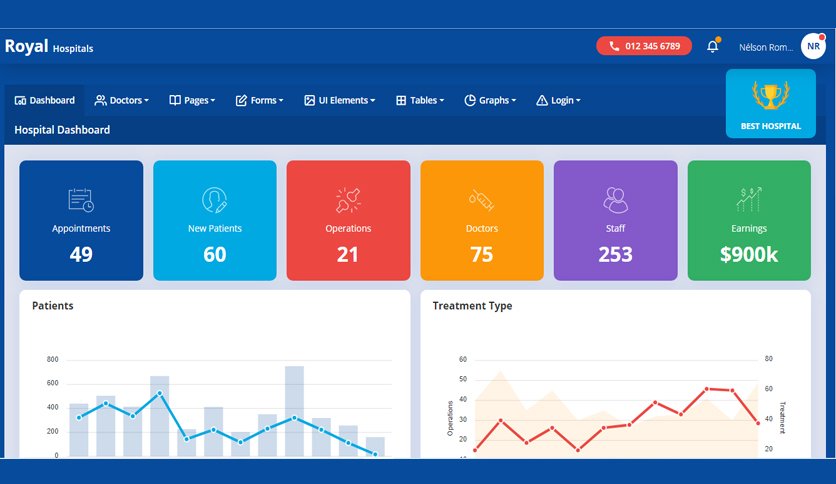The height and width of the screenshot is (484, 836).
Task: Expand the Doctors menu
Action: 122,100
